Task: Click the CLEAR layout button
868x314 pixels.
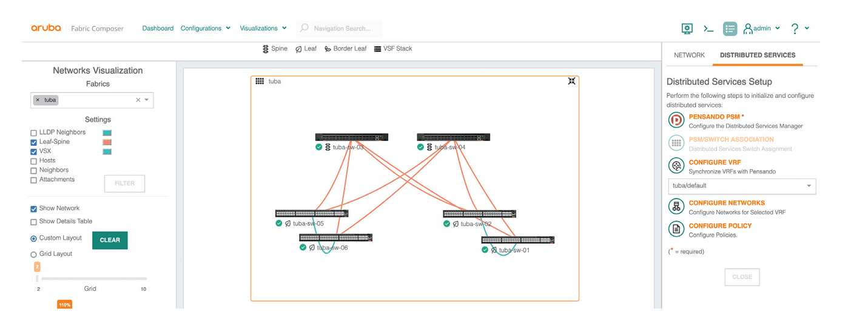Action: pos(110,240)
